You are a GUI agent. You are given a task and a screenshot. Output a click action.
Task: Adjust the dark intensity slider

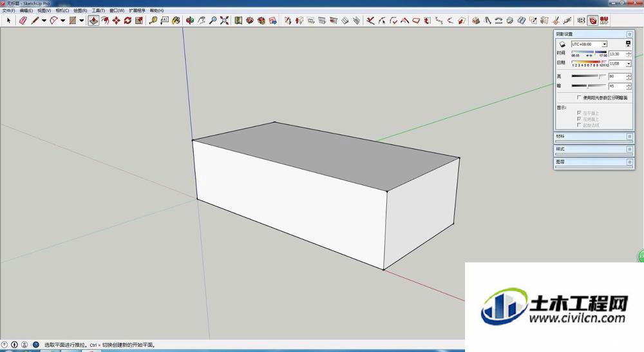(589, 86)
